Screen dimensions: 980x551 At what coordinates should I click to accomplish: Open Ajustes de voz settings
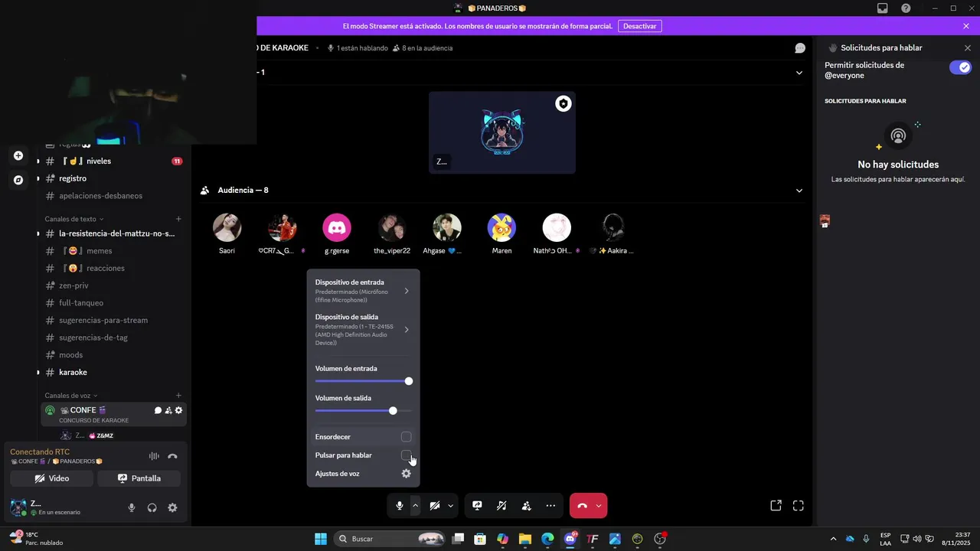pyautogui.click(x=363, y=474)
